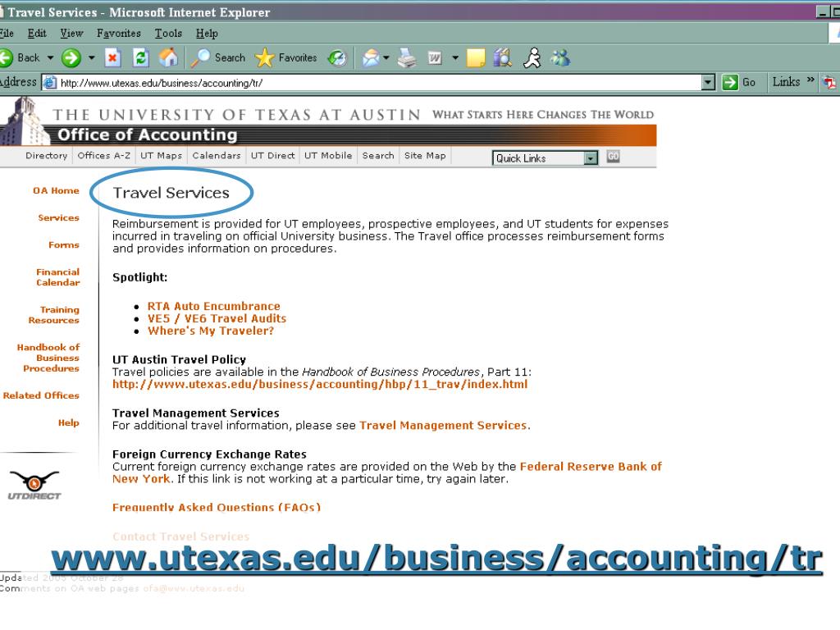Open Search link in UT navigation bar
Screen dimensions: 840x630
(x=378, y=155)
